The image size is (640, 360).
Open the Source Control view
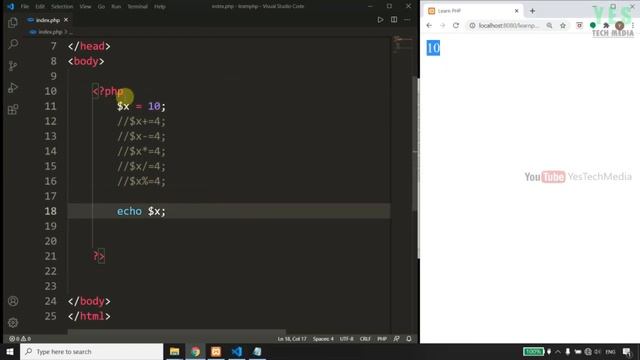13,66
